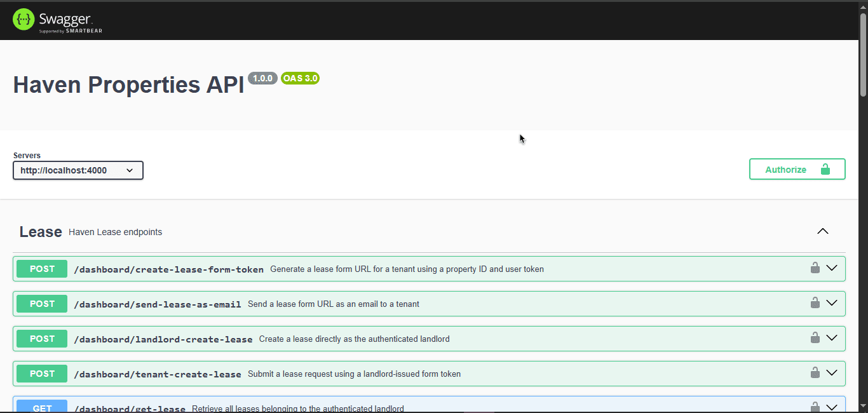Click POST badge for send-lease-as-email

tap(42, 304)
